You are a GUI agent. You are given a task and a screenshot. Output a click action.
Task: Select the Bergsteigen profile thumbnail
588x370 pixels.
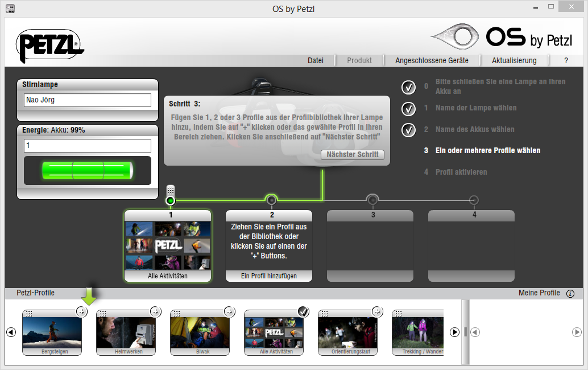point(52,332)
